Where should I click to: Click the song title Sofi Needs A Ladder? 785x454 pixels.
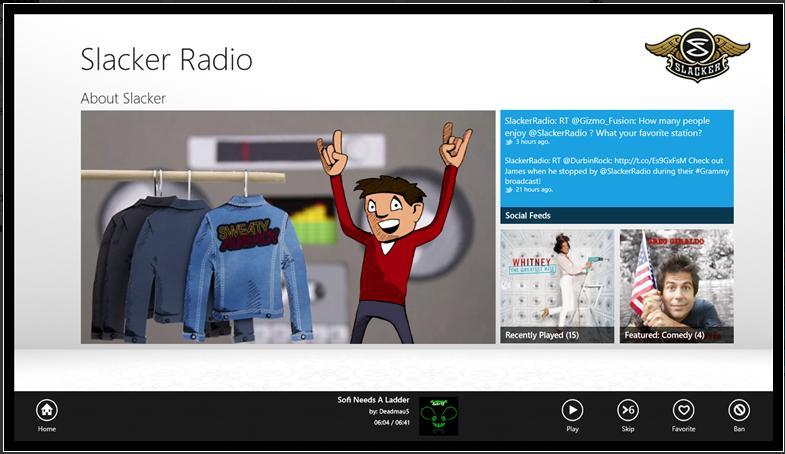373,400
